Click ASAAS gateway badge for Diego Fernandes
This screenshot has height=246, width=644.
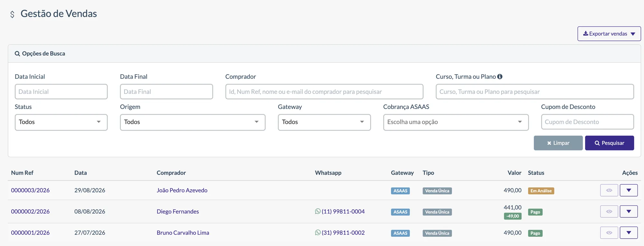[400, 212]
